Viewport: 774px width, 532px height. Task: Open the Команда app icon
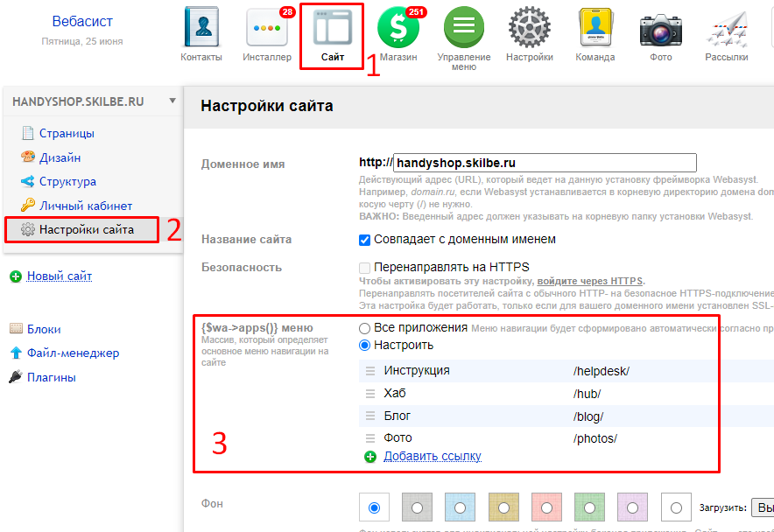595,30
